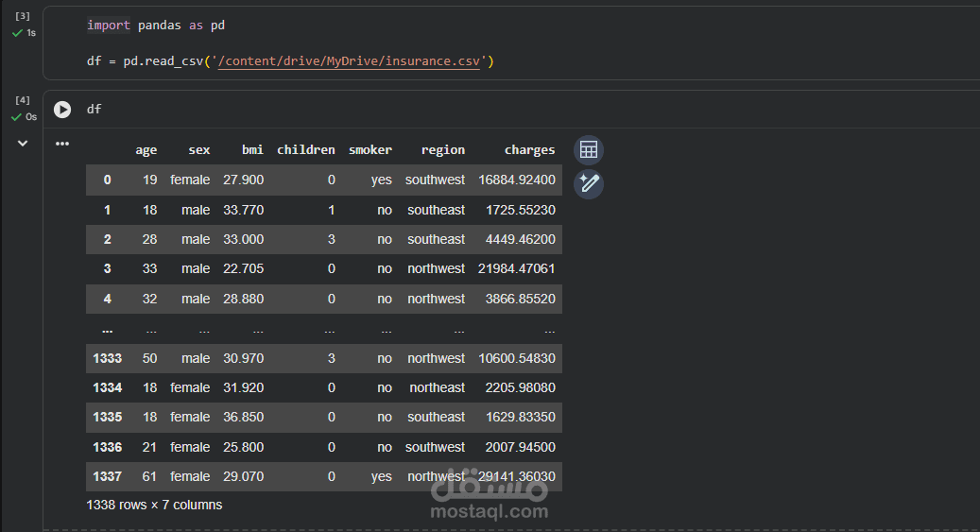Click the age value 28 in row 2
This screenshot has width=980, height=532.
150,239
